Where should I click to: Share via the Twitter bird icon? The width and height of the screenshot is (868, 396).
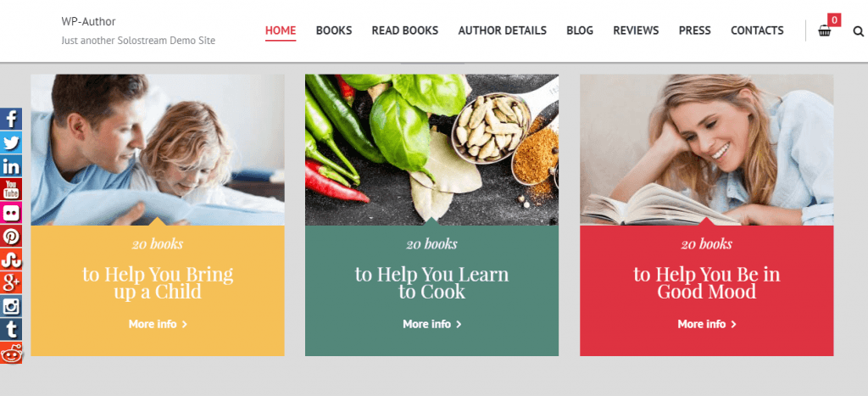pyautogui.click(x=11, y=142)
